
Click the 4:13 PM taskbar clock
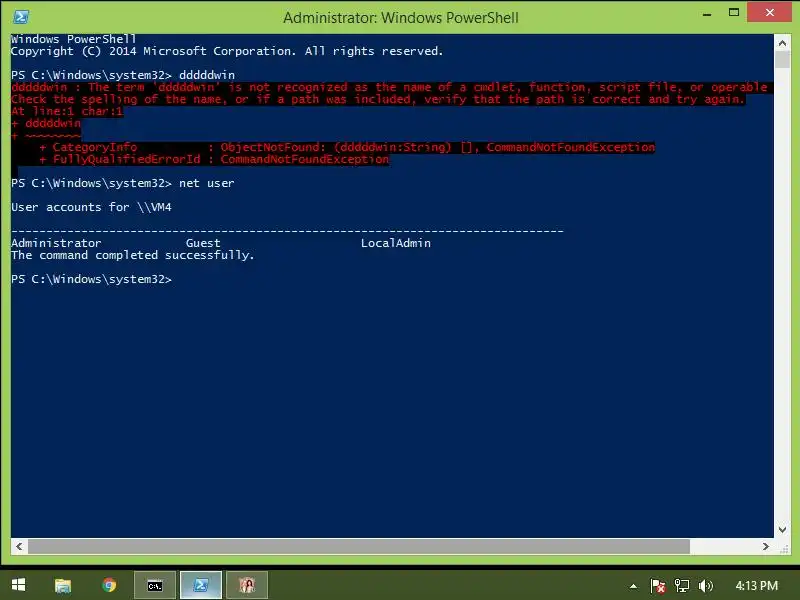757,586
